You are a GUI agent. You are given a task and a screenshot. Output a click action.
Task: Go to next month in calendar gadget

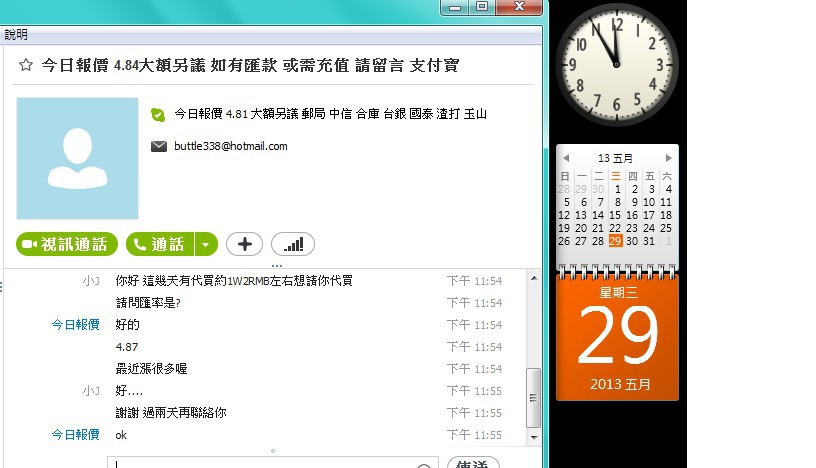tap(669, 158)
